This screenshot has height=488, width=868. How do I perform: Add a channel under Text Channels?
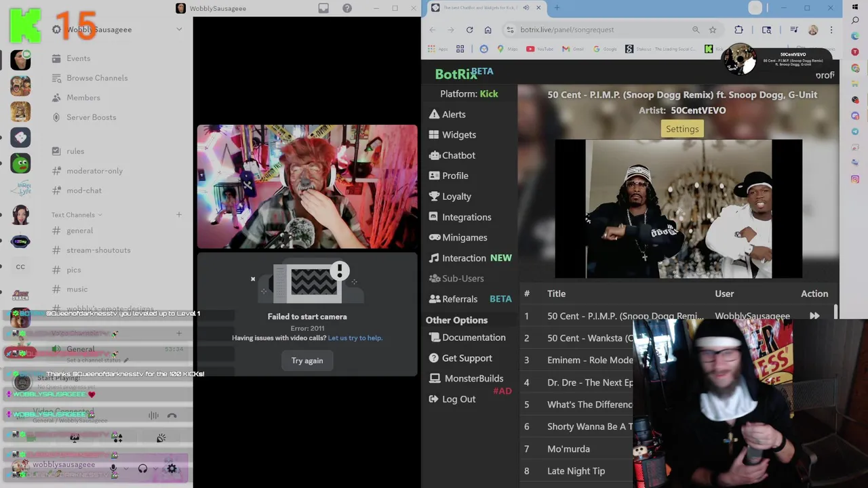pos(179,215)
